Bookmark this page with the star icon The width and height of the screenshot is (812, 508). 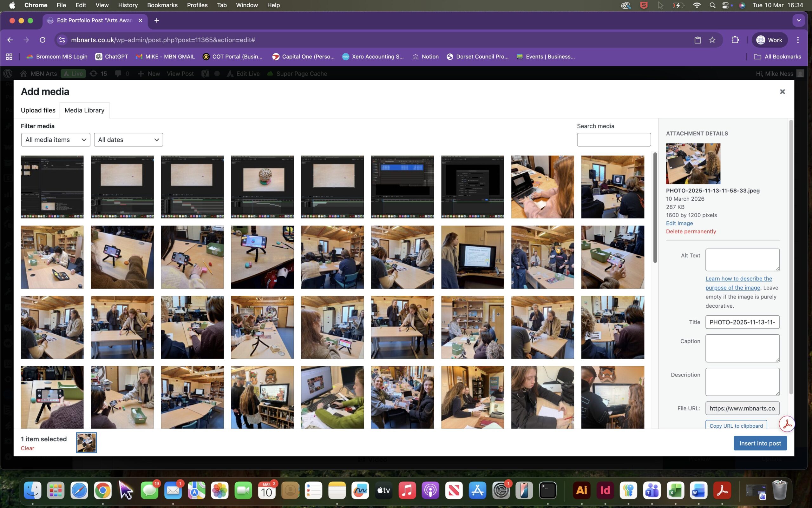coord(712,40)
